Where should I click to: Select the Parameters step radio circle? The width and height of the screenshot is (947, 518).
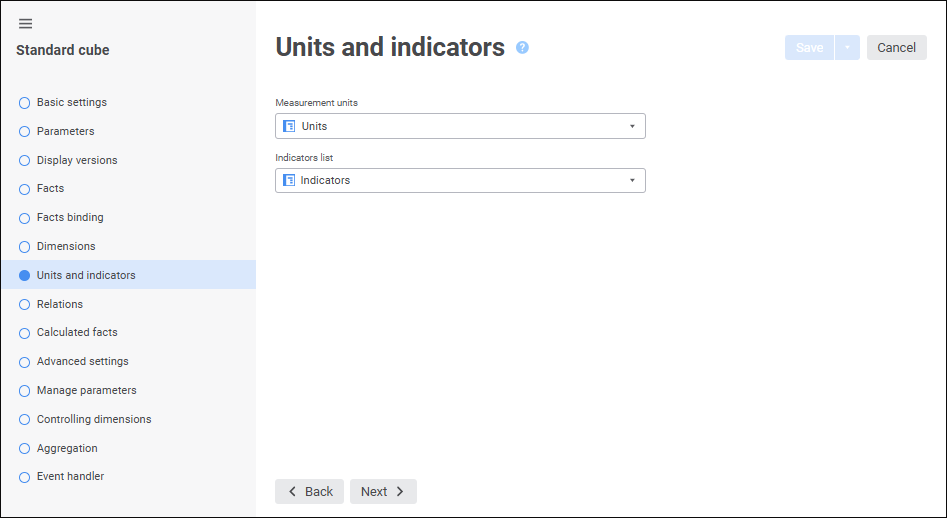[x=24, y=132]
